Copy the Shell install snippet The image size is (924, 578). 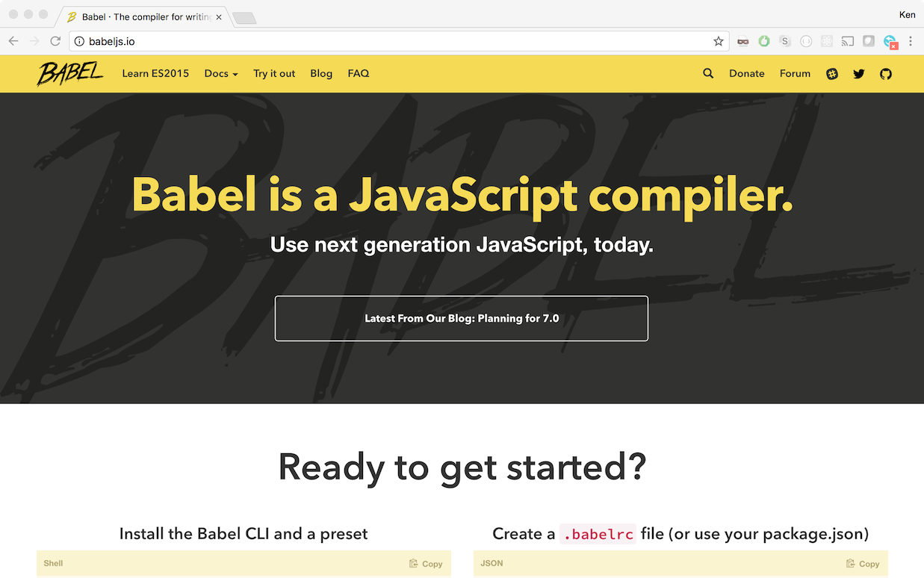click(426, 564)
